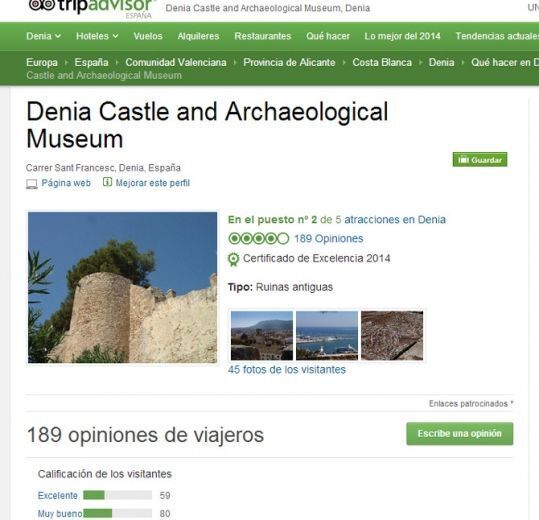Open the Vuelos menu item
Image resolution: width=539 pixels, height=520 pixels.
pyautogui.click(x=148, y=36)
